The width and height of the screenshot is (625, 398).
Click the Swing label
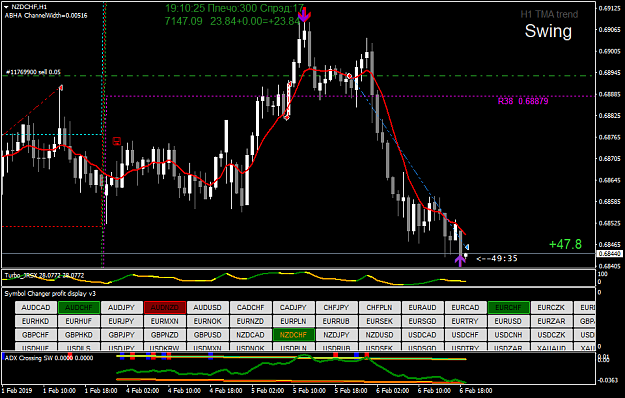coord(548,31)
